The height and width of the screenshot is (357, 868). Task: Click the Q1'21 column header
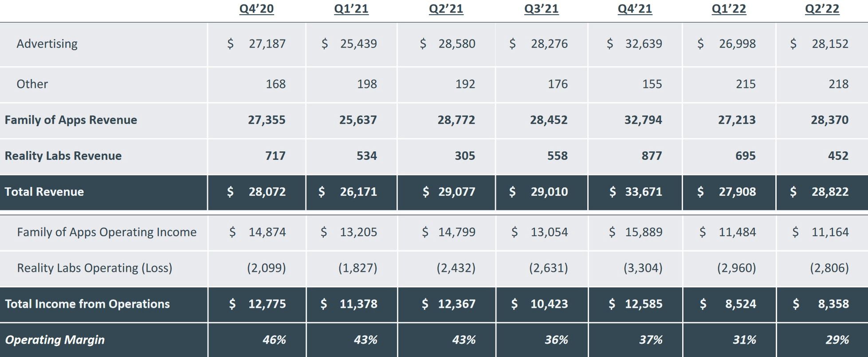[351, 9]
